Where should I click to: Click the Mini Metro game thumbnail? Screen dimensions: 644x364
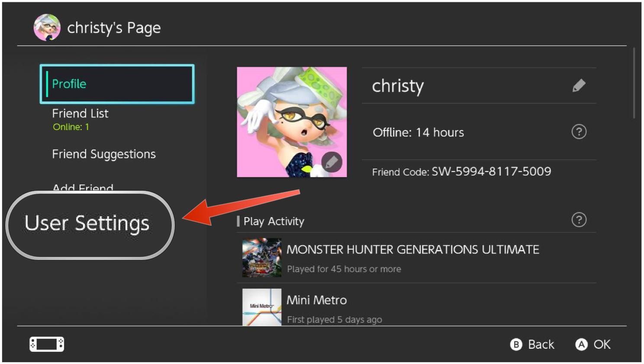pos(261,307)
